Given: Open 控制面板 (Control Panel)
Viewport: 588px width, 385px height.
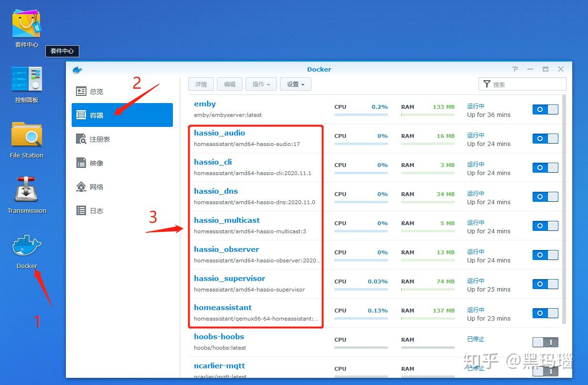Looking at the screenshot, I should click(x=26, y=78).
